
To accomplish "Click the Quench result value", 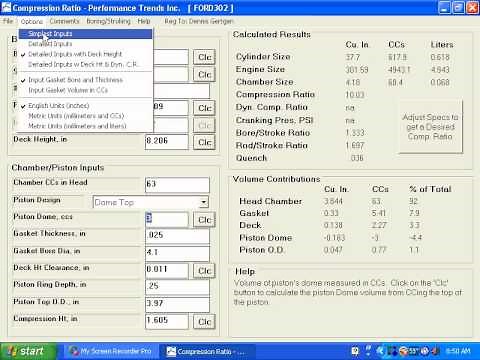I will 357,158.
